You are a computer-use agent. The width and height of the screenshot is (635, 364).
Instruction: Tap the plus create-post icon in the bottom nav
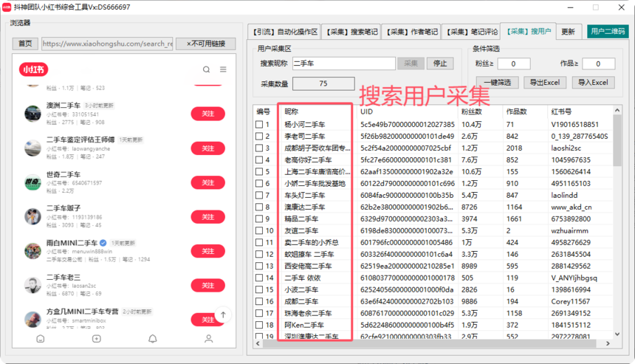(x=97, y=338)
